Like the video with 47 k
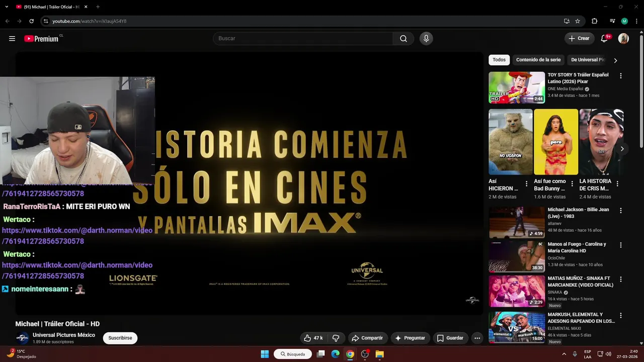 pyautogui.click(x=313, y=338)
